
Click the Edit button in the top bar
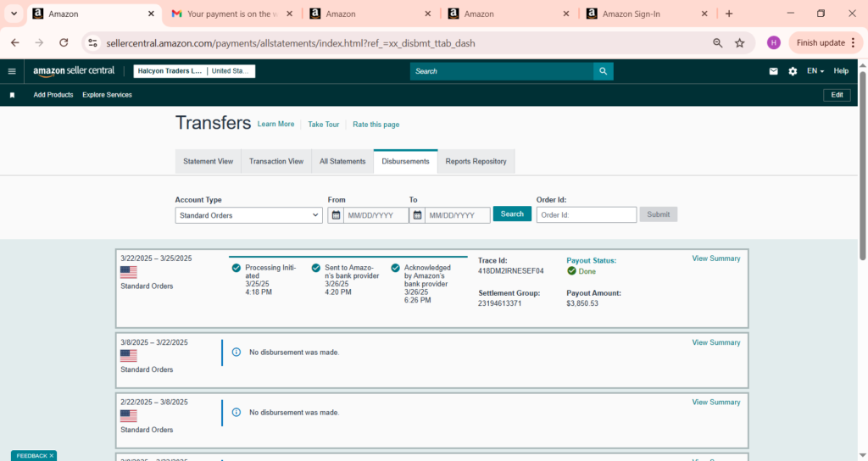tap(836, 95)
